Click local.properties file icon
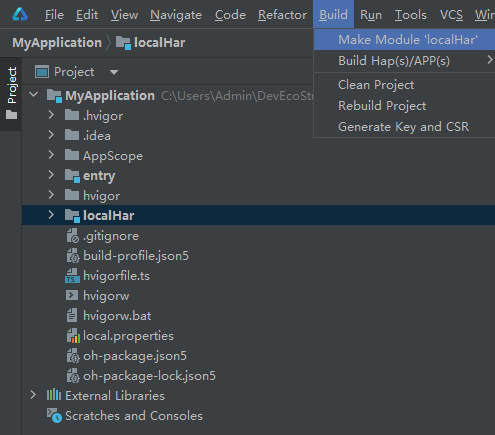Viewport: 495px width, 435px height. tap(73, 336)
